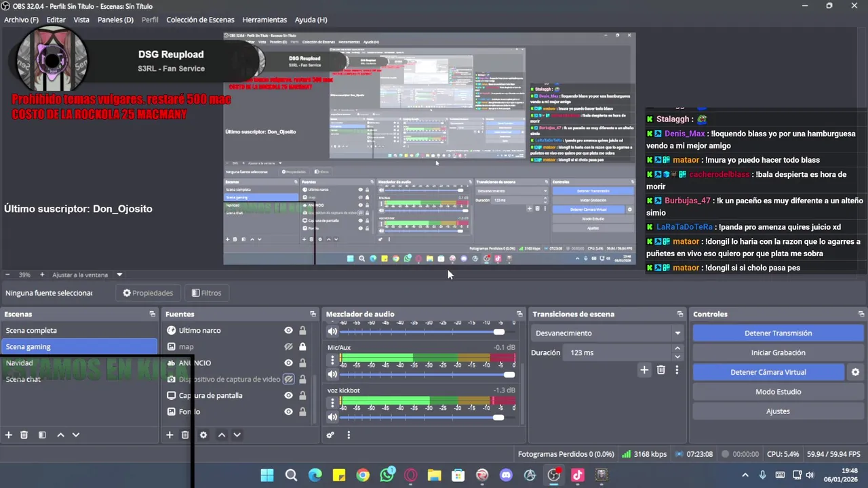Screen dimensions: 868x488
Task: Undock the Escenas panel
Action: click(x=152, y=314)
